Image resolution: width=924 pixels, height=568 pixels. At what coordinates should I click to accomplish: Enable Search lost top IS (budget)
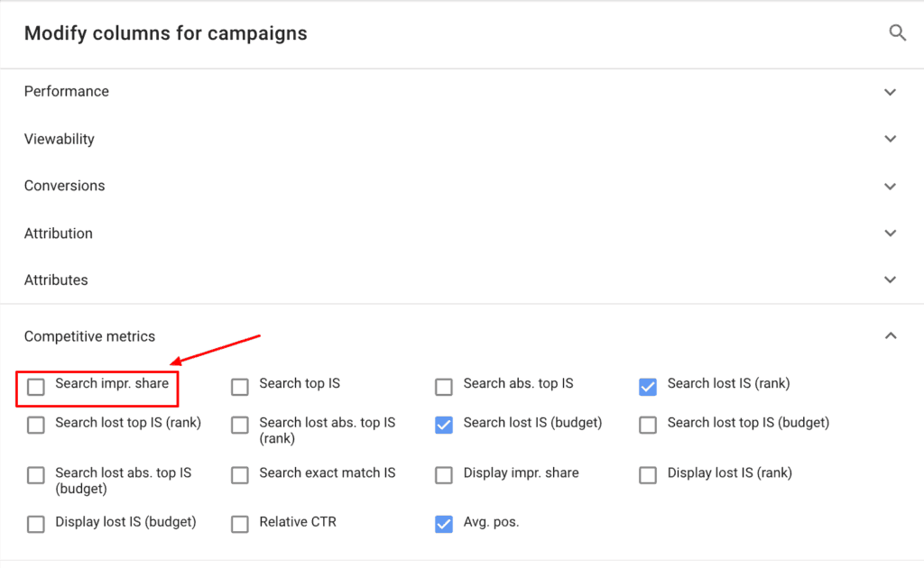(648, 425)
